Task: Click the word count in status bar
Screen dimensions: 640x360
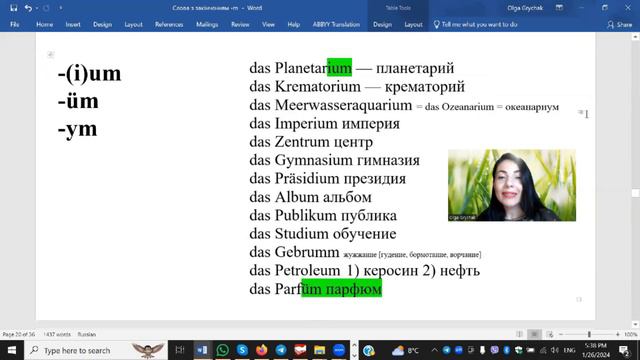Action: [57, 334]
